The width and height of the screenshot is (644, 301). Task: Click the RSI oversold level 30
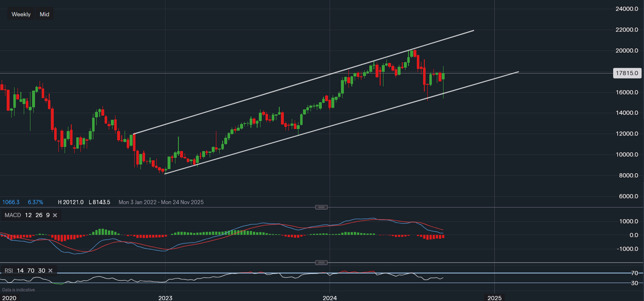coord(41,271)
